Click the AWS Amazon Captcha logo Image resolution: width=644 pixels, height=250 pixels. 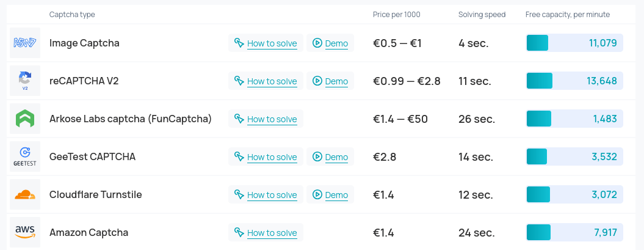[x=25, y=232]
